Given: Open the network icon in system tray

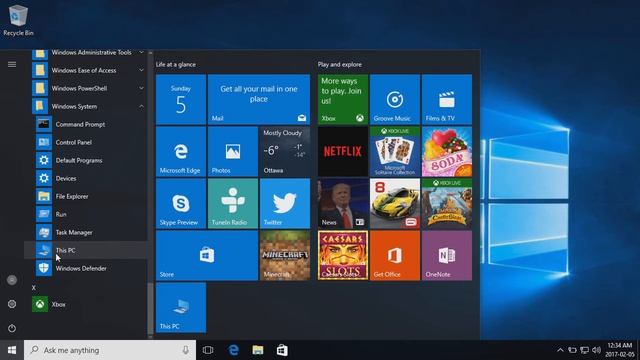Looking at the screenshot, I should (x=584, y=350).
